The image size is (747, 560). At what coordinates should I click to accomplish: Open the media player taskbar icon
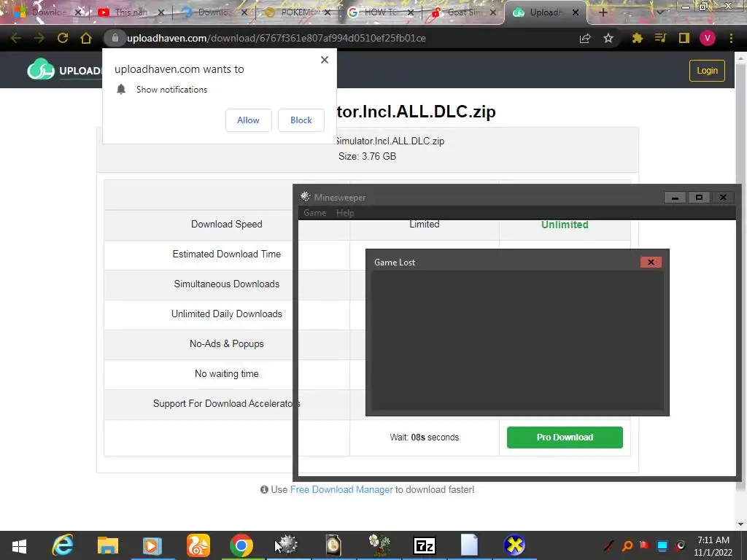point(152,545)
